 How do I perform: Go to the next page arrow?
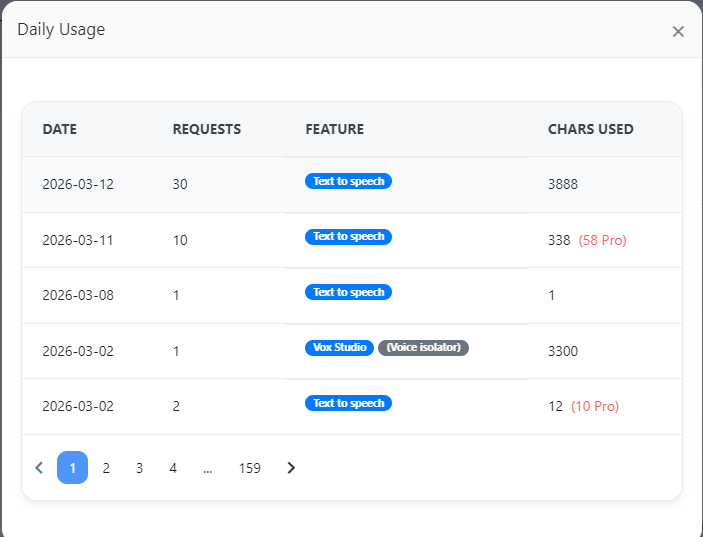291,467
